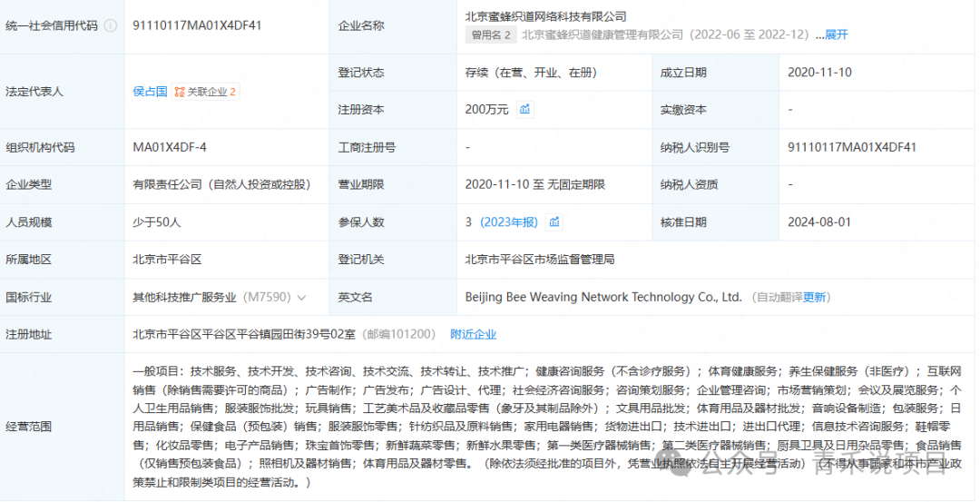Click business term 2020-11-10 至 无固定期限
The image size is (980, 502).
click(x=535, y=184)
